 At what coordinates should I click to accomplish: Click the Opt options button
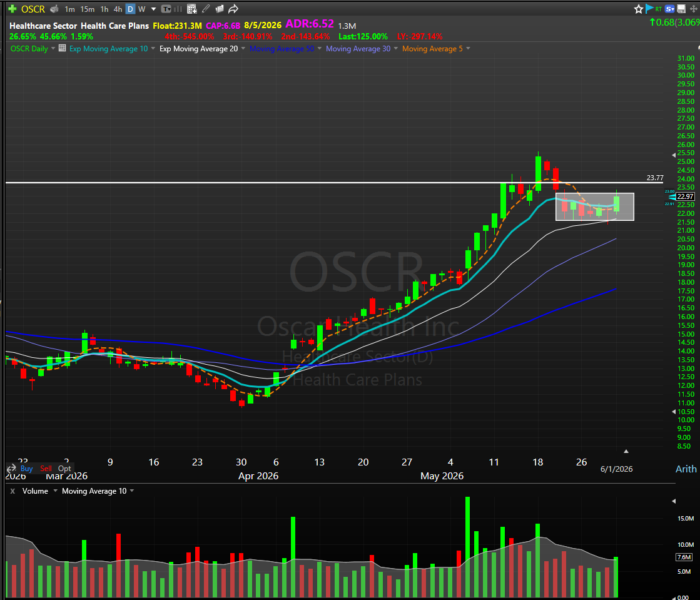tap(64, 469)
